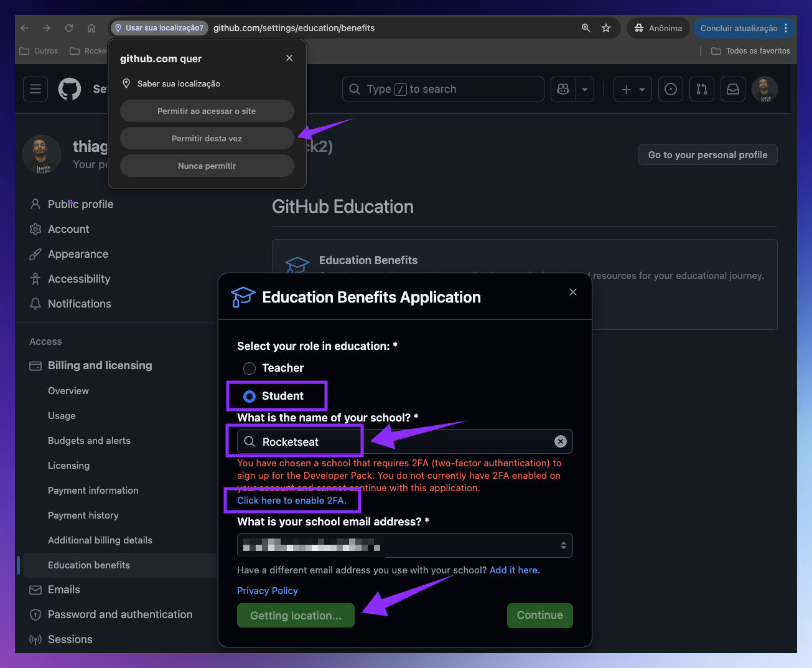Clear the Rocketseat school name field
812x668 pixels.
[561, 441]
